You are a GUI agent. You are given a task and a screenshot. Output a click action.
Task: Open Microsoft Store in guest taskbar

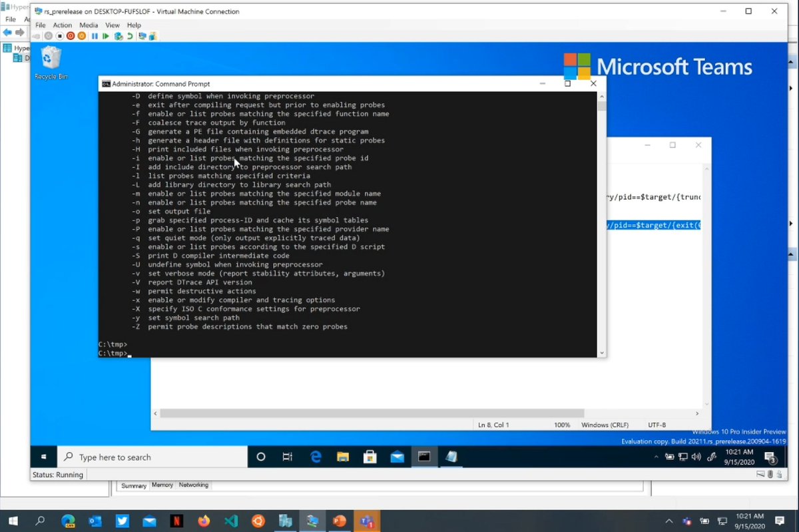tap(370, 457)
